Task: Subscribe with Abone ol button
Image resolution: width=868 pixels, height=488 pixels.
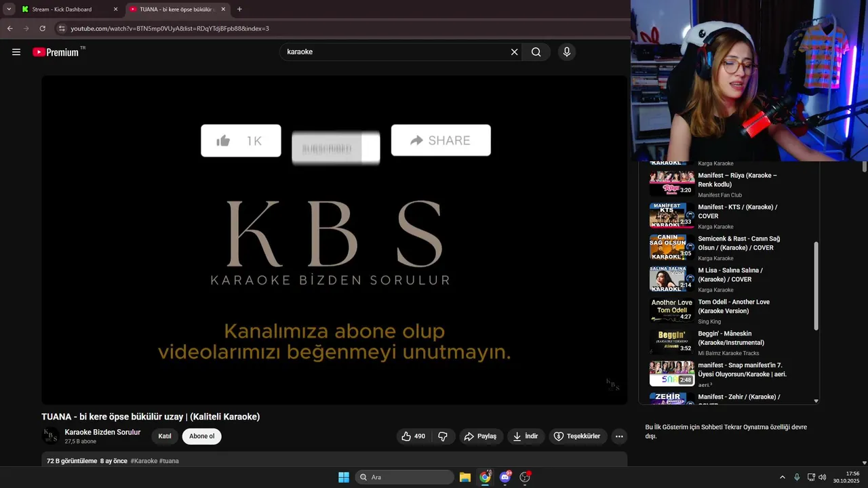Action: click(x=201, y=436)
